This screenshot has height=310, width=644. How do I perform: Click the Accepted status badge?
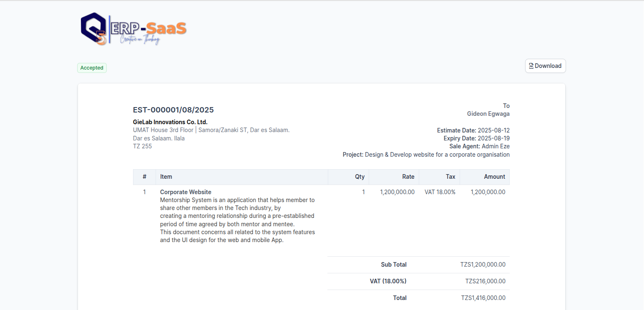(x=92, y=68)
